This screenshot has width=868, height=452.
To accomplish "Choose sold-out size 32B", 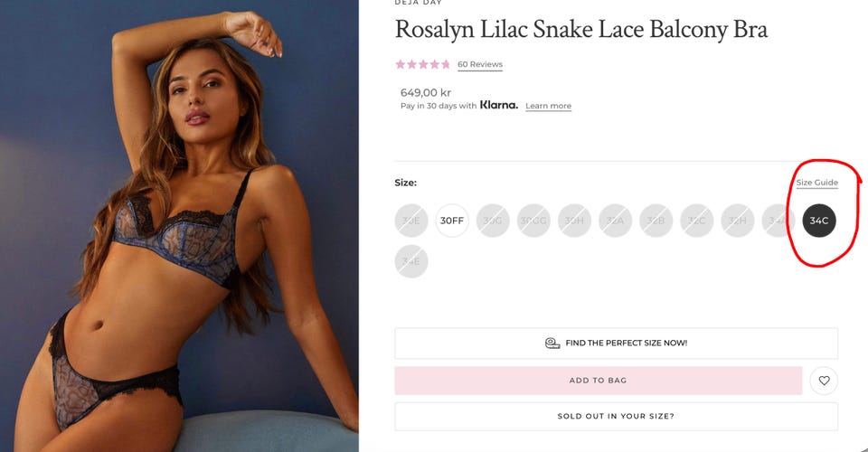I will pyautogui.click(x=656, y=221).
